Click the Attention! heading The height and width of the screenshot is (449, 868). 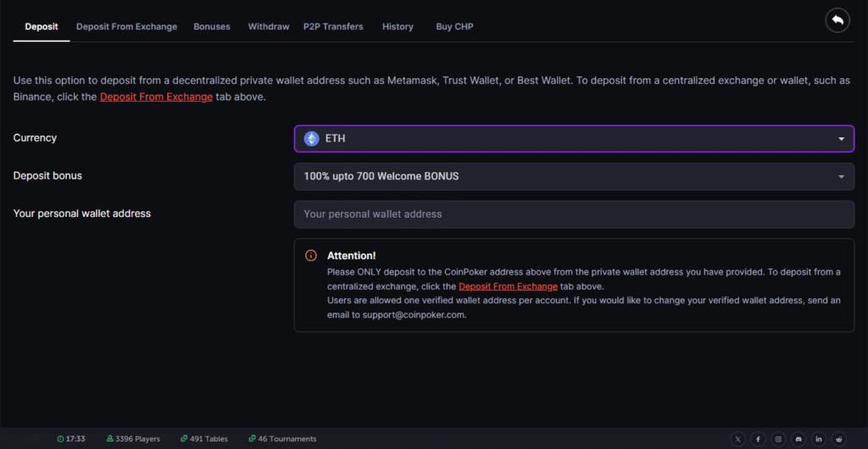(x=352, y=256)
